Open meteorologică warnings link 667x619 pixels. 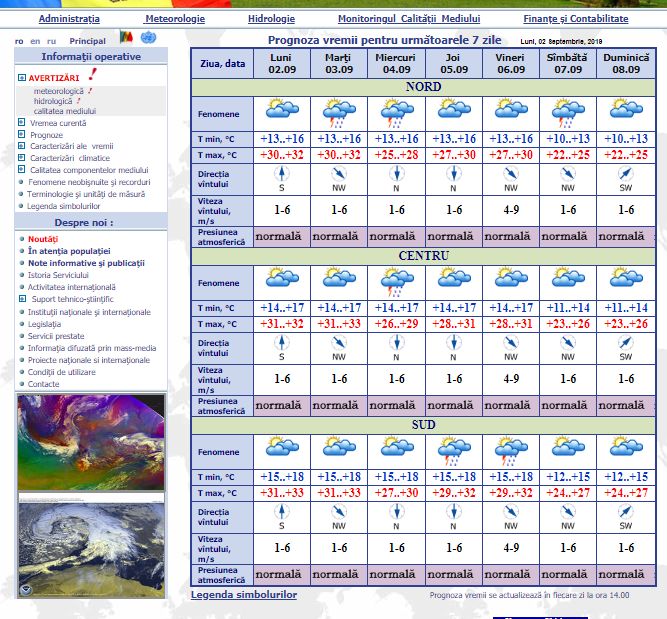59,91
